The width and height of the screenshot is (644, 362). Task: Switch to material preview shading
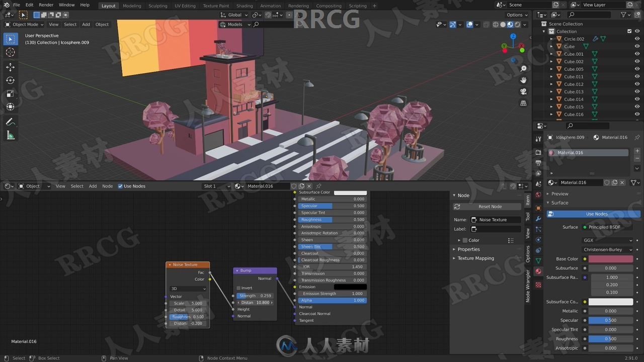510,24
